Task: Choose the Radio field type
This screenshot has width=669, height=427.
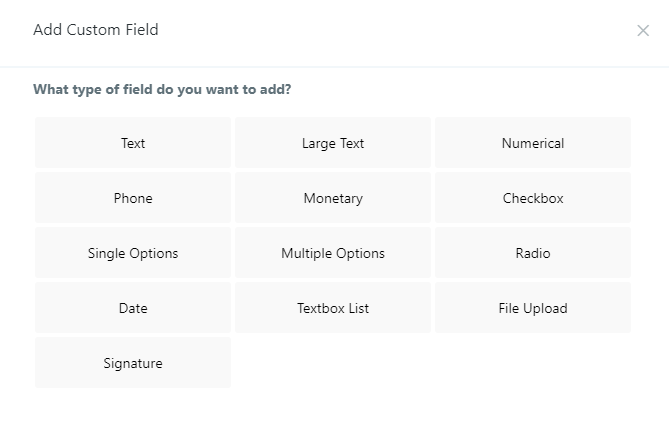Action: click(533, 253)
